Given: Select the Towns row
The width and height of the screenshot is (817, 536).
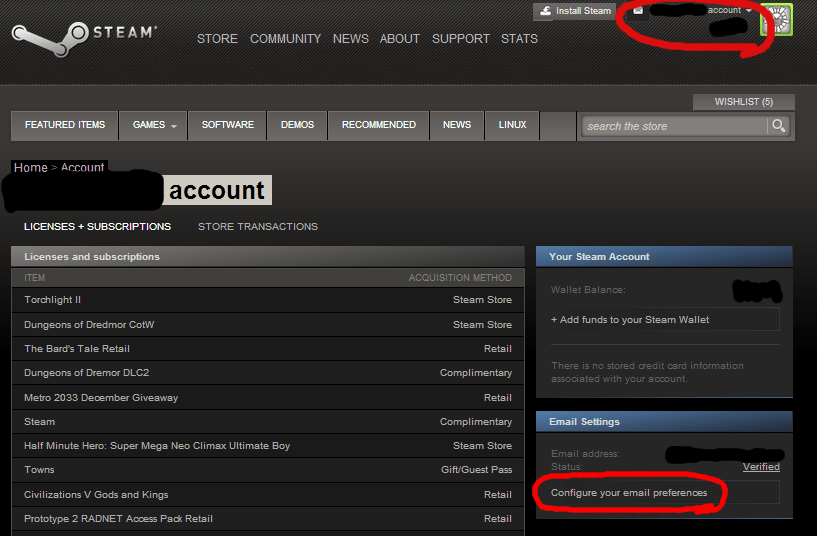Looking at the screenshot, I should point(268,470).
